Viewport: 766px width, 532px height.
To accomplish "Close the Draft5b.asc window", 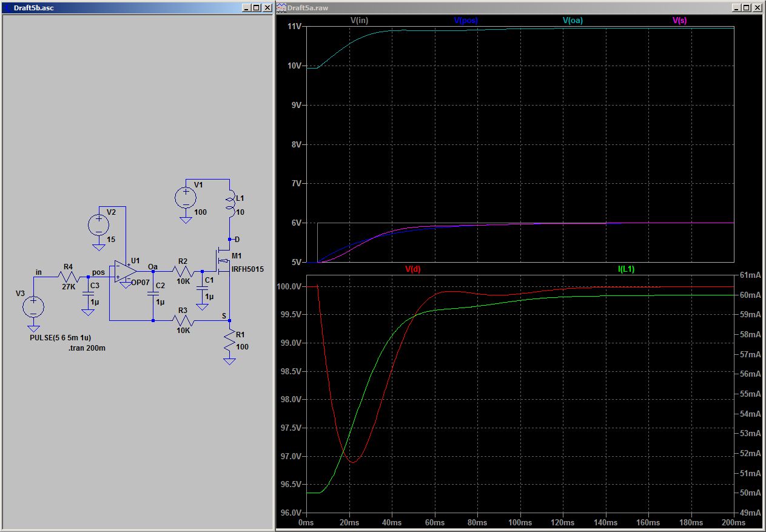I will (267, 8).
